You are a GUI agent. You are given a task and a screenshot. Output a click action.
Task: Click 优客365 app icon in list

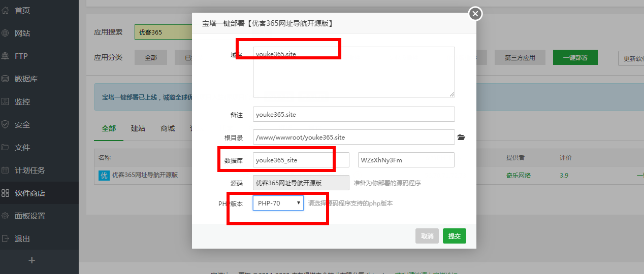(x=104, y=175)
